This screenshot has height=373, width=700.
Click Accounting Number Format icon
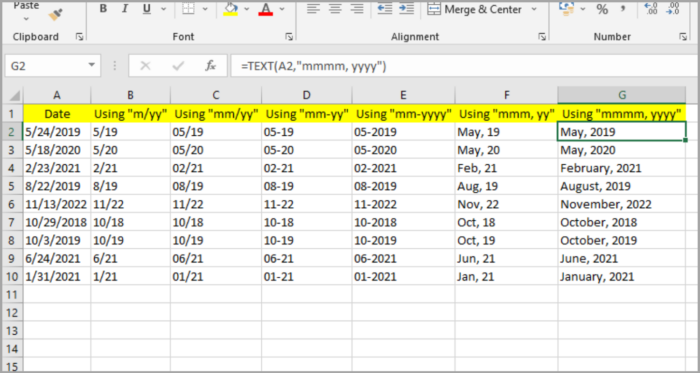click(567, 8)
